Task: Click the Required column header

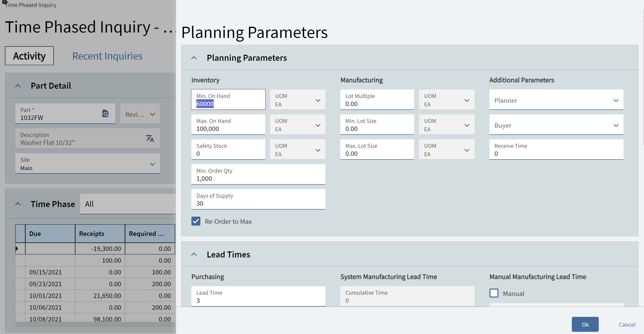Action: click(150, 234)
